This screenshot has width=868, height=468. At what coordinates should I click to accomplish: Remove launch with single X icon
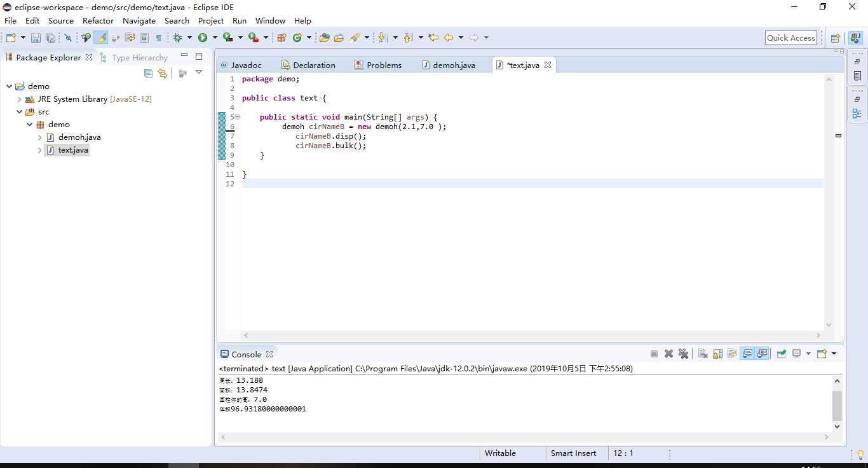668,354
